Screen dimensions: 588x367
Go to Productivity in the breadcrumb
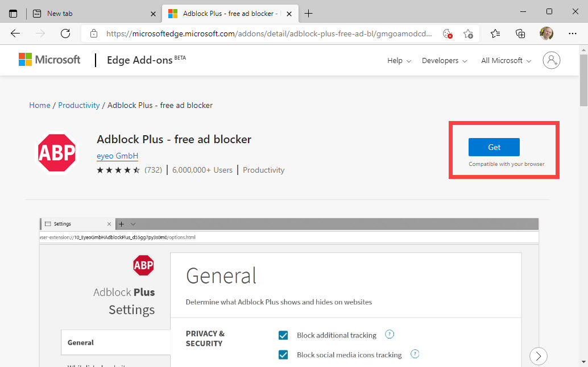[78, 105]
